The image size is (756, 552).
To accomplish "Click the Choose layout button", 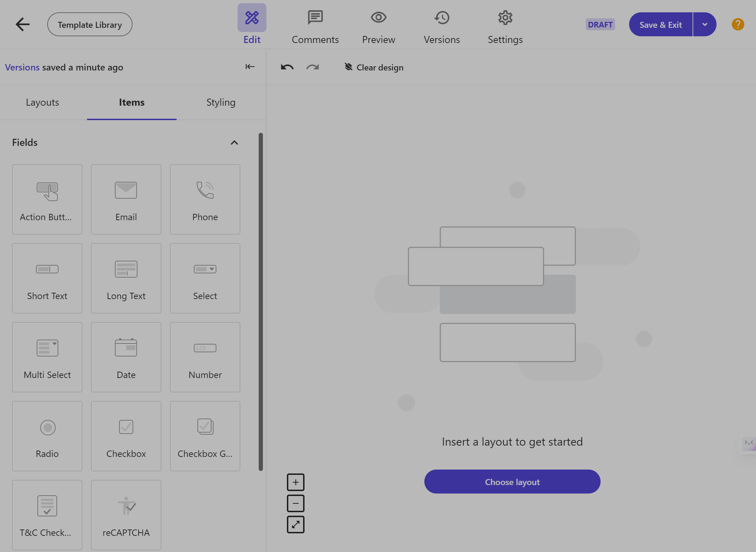I will click(512, 482).
